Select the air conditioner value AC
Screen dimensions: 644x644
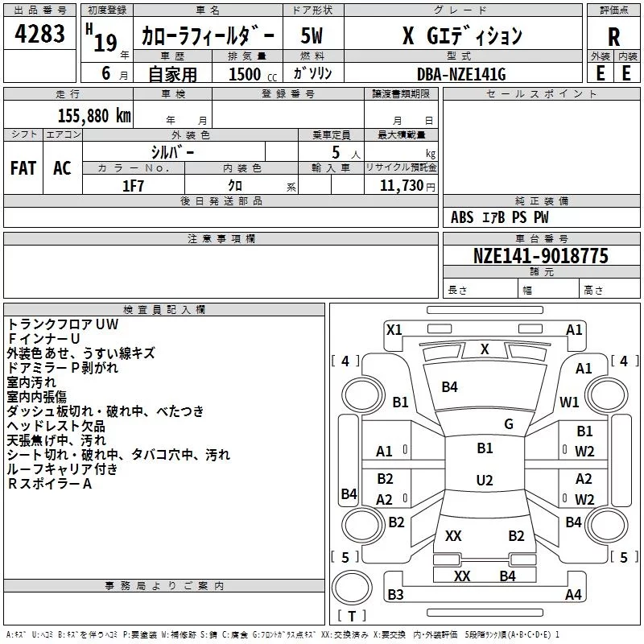[x=62, y=168]
